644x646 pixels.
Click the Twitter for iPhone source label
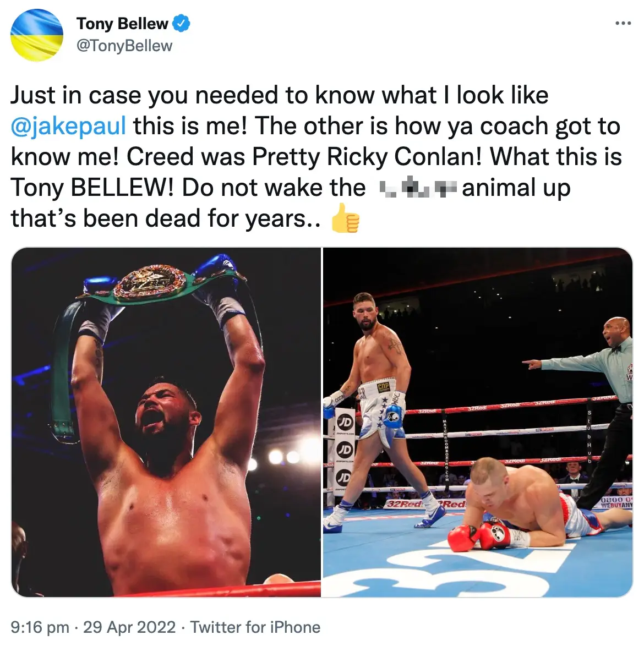[255, 627]
